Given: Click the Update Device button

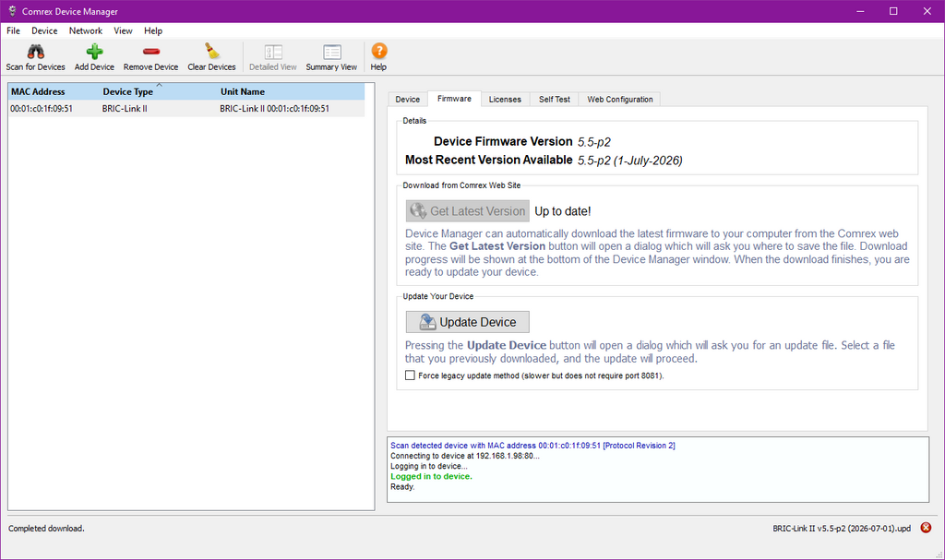Looking at the screenshot, I should point(468,322).
